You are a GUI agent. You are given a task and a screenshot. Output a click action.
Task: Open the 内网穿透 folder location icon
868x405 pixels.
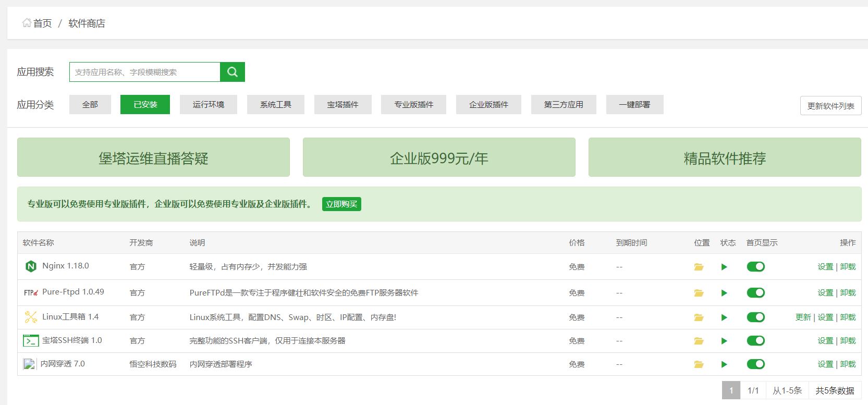(x=699, y=364)
